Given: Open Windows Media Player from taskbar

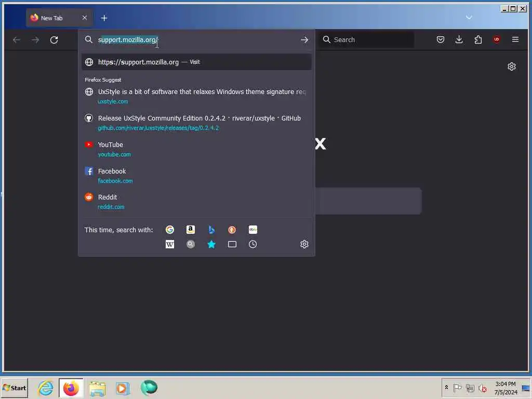Looking at the screenshot, I should [x=123, y=388].
